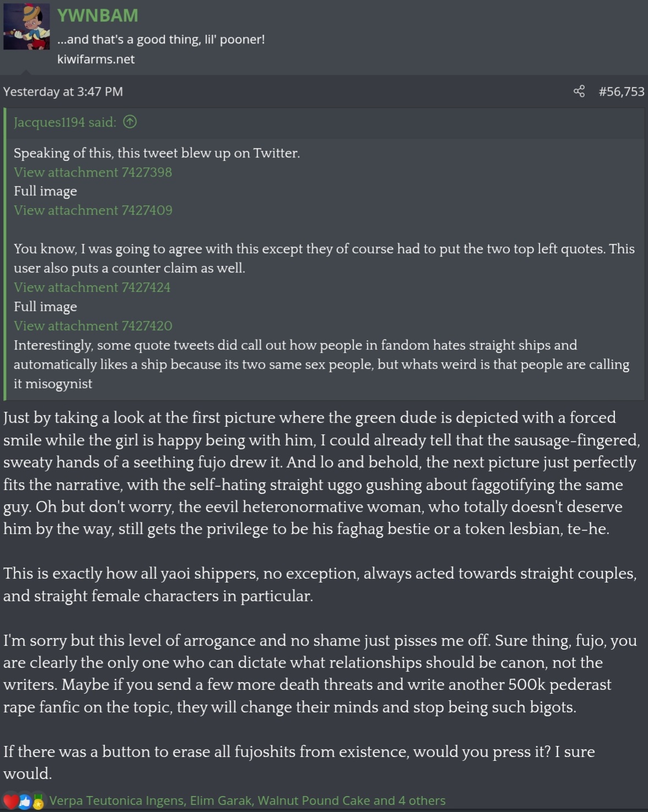View attachment 7427398

[93, 172]
